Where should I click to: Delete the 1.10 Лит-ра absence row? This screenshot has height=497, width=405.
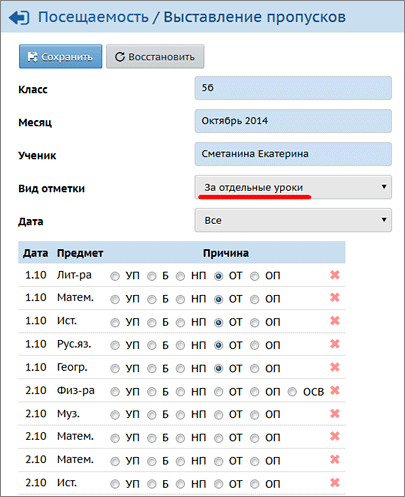334,275
